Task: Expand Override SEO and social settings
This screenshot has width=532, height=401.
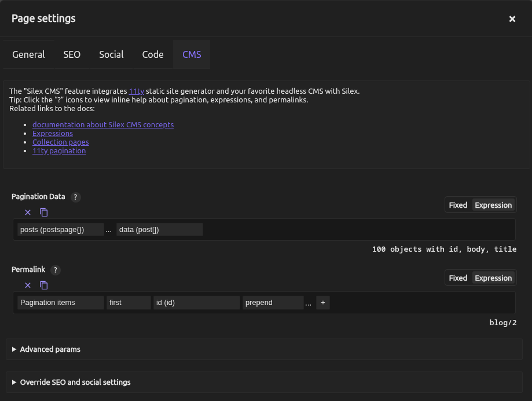Action: [264, 382]
